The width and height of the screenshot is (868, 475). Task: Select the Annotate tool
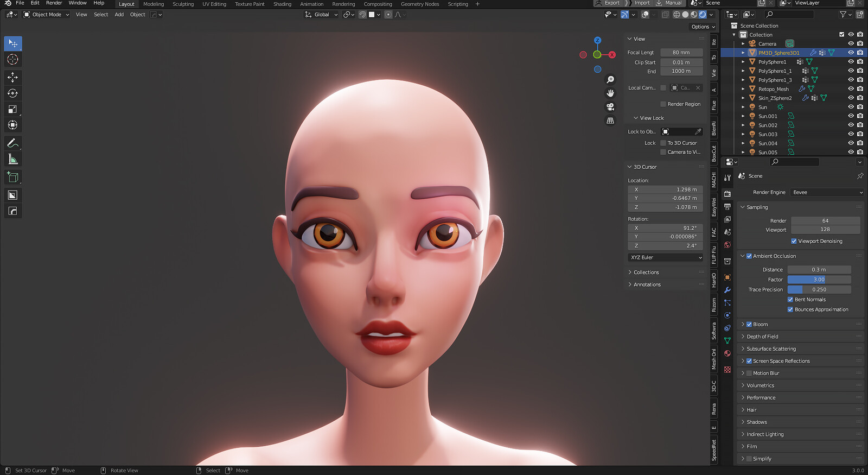click(13, 143)
